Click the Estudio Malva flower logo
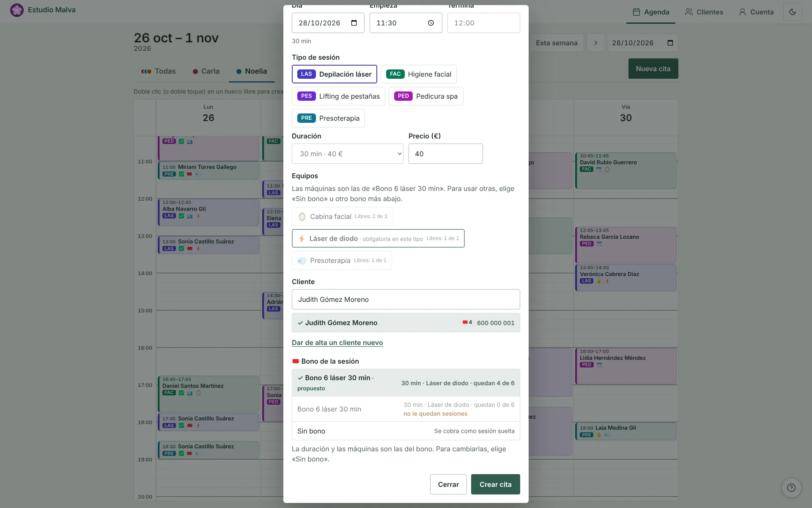The image size is (812, 508). coord(17,10)
